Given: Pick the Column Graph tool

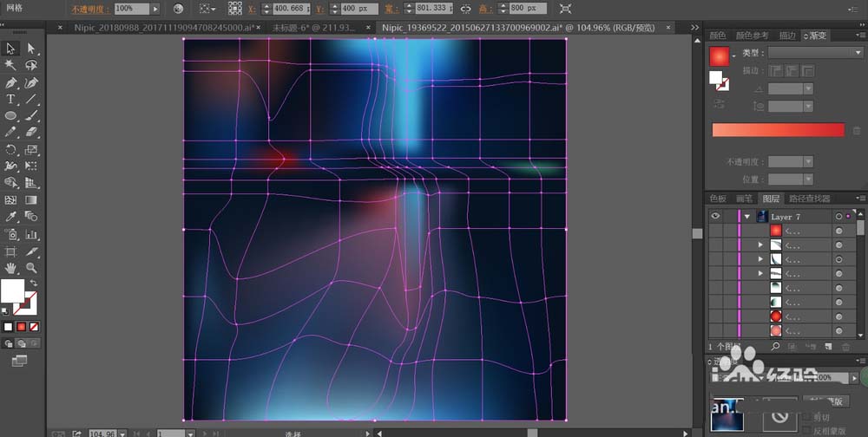Looking at the screenshot, I should point(31,235).
